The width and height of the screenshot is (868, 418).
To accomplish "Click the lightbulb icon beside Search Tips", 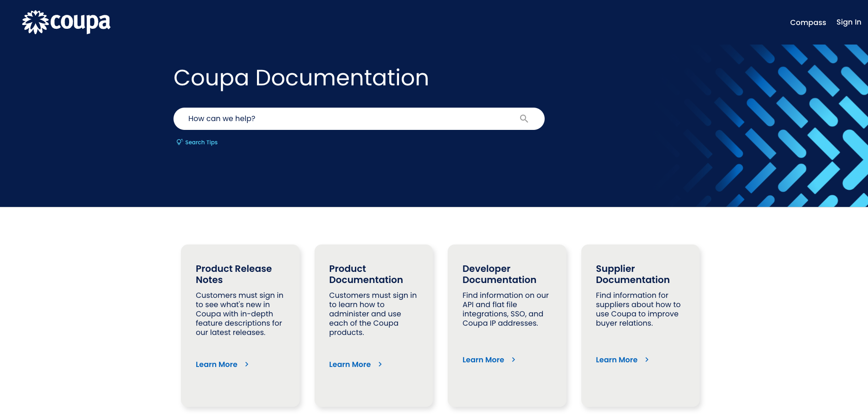I will tap(179, 142).
